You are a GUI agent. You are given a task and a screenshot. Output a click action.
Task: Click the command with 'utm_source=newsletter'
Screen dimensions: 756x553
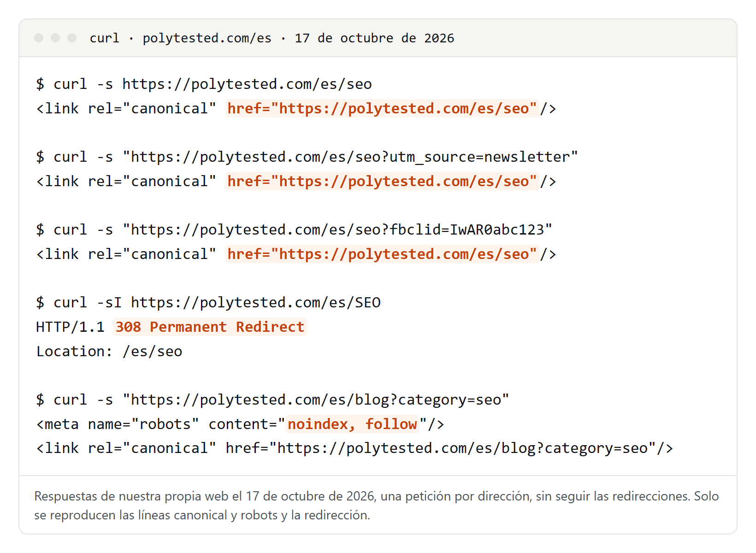pos(307,157)
